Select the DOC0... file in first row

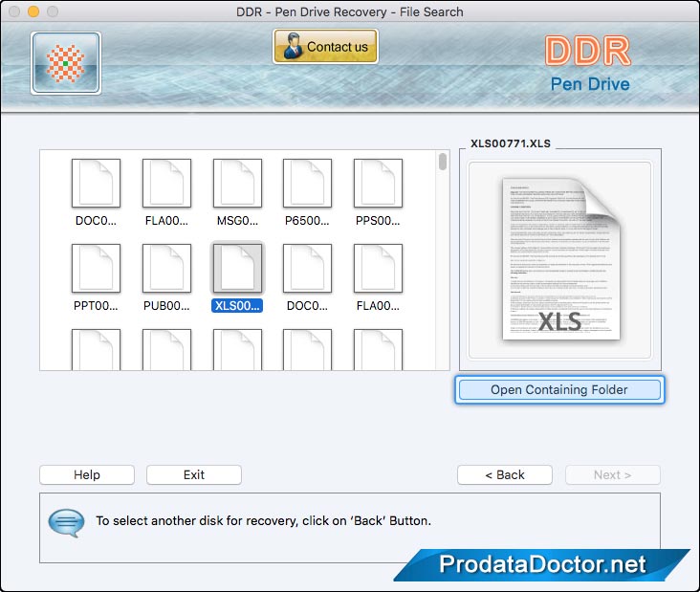(96, 183)
